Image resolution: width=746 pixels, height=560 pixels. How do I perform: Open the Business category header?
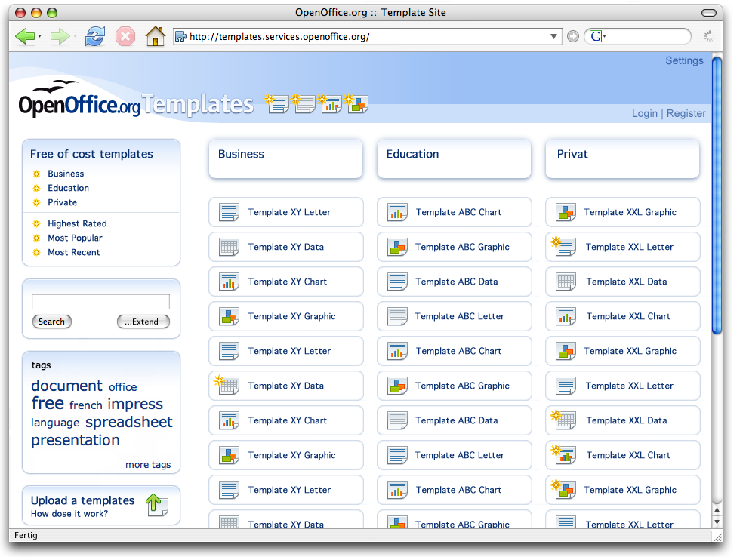pos(285,158)
